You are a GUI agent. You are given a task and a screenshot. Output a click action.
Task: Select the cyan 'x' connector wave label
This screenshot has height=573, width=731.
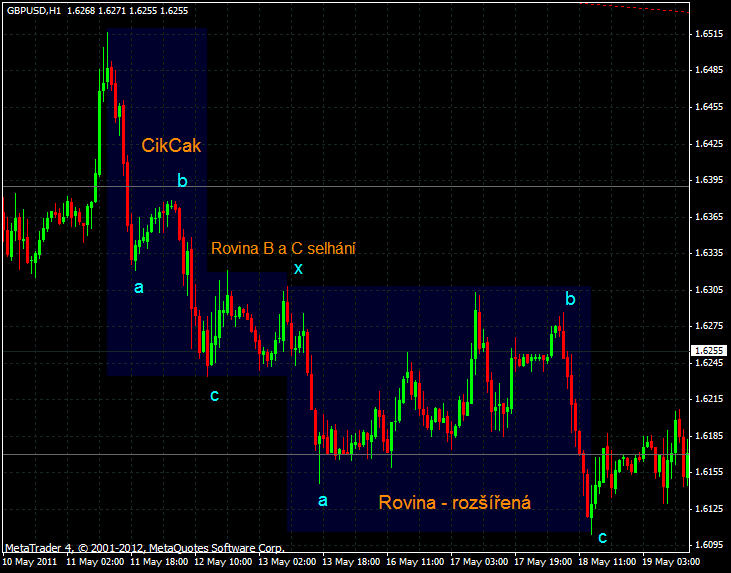pos(298,269)
